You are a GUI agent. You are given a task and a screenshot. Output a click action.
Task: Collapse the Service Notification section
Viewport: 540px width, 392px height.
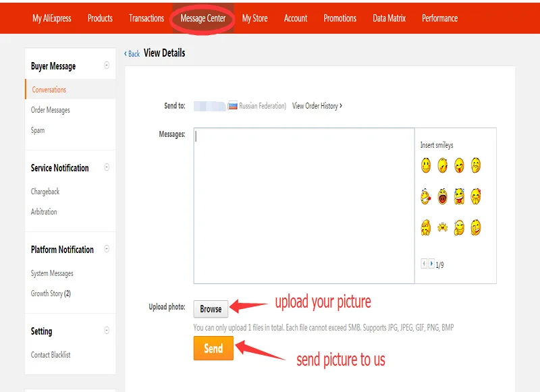(107, 167)
